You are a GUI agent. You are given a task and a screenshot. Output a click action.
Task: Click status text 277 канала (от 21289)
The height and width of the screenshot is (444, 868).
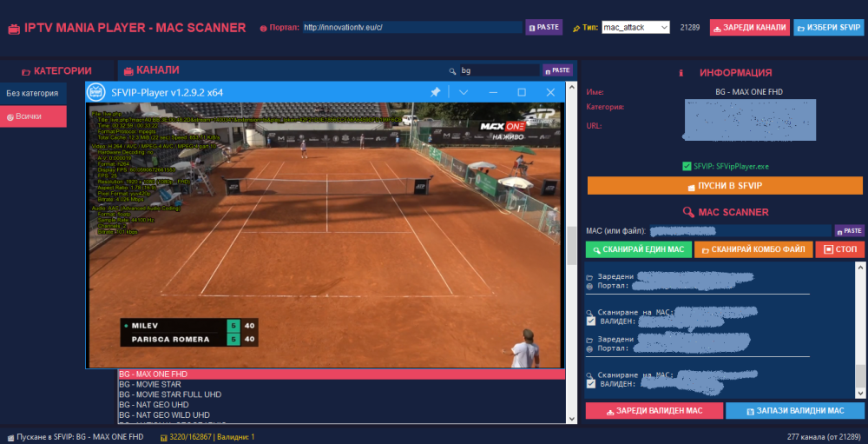(x=824, y=437)
